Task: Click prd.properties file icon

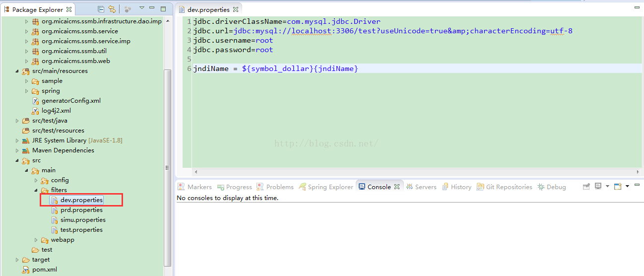Action: click(55, 210)
